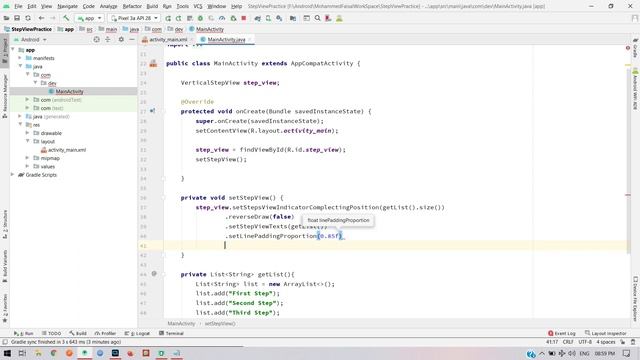640x360 pixels.
Task: Click the class gutter icon beside MainActivity
Action: 153,63
